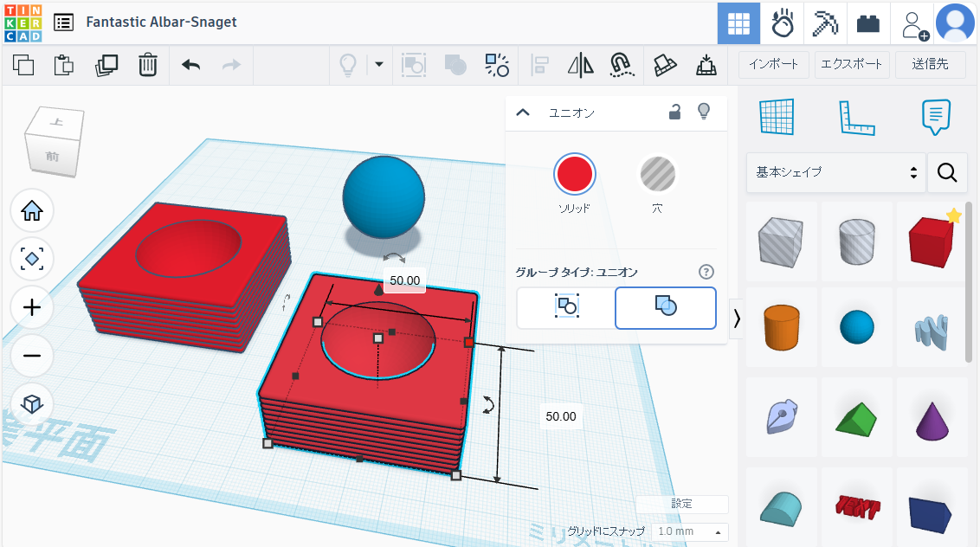Select the red ソリッド color swatch
This screenshot has height=547, width=980.
(x=574, y=175)
